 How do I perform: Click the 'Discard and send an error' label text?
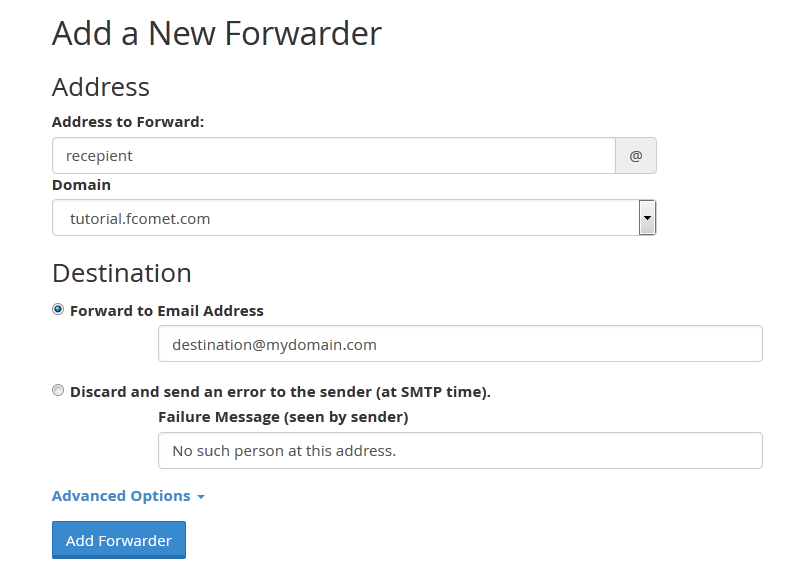[280, 392]
